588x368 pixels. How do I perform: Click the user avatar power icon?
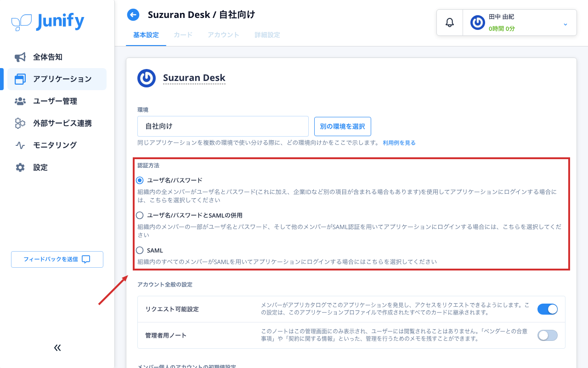(x=478, y=23)
